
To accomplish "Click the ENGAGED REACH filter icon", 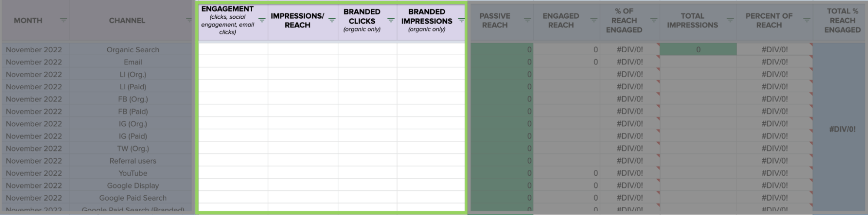I will [594, 20].
